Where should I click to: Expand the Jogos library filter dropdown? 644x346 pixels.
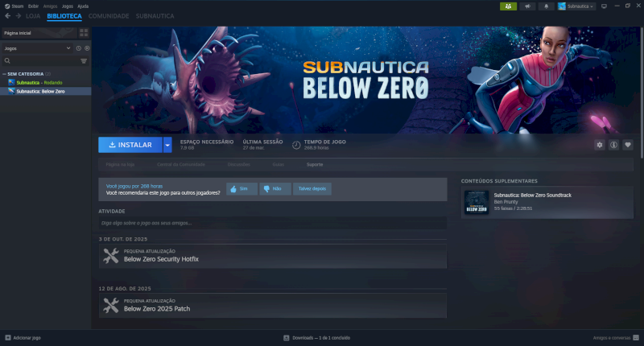coord(37,48)
